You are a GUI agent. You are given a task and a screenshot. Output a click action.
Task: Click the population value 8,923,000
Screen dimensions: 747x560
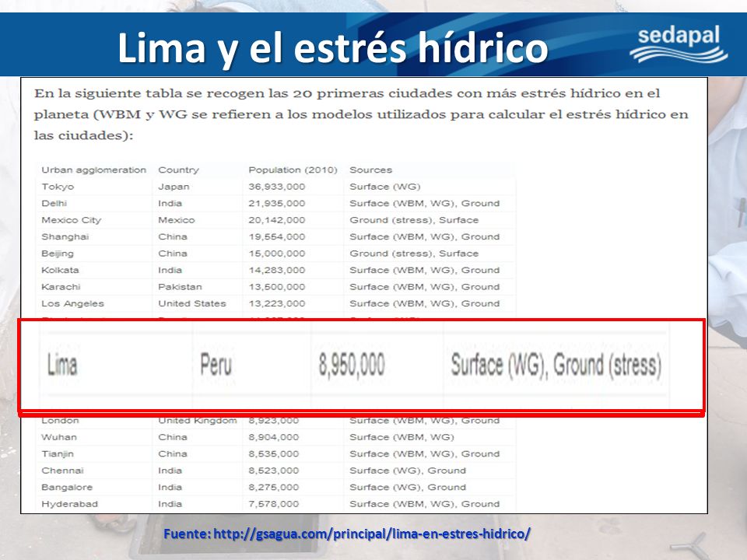273,421
